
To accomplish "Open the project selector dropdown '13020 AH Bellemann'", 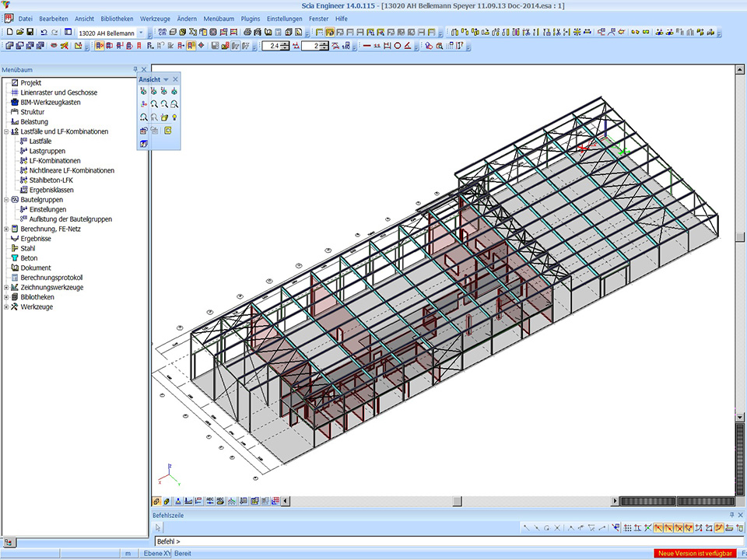I will point(141,33).
